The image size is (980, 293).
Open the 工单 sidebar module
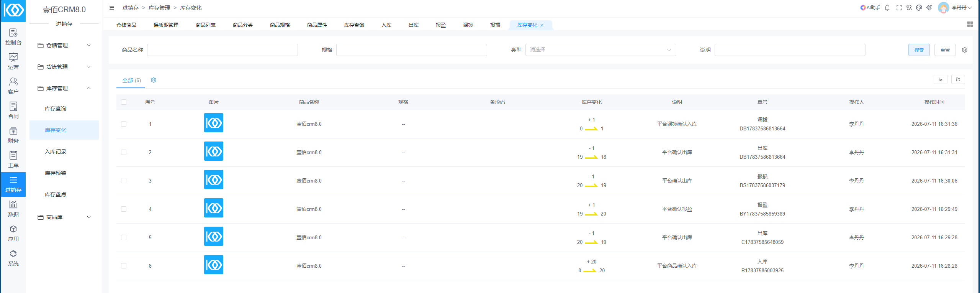(x=13, y=160)
